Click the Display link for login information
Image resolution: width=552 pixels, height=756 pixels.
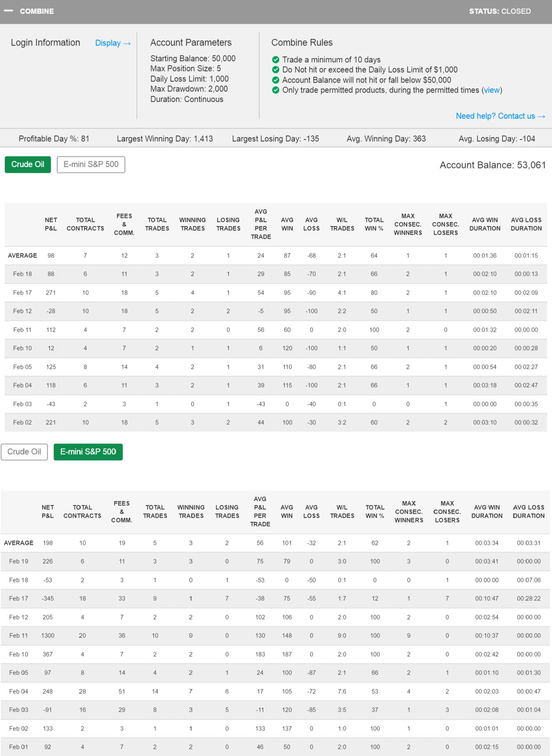click(x=112, y=43)
